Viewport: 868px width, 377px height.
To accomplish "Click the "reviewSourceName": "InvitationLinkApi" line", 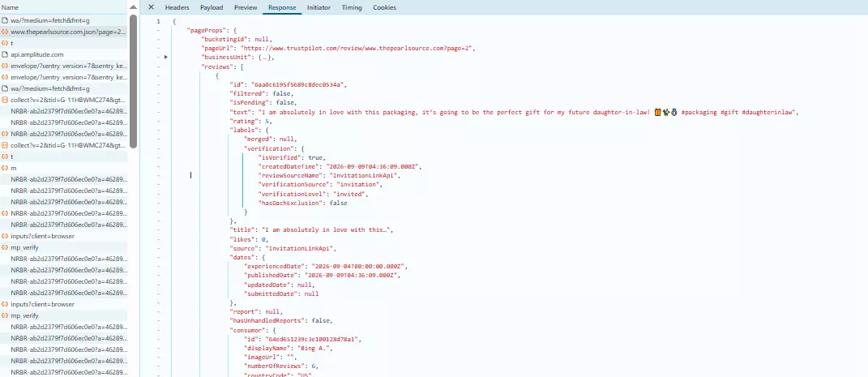I will pyautogui.click(x=329, y=175).
